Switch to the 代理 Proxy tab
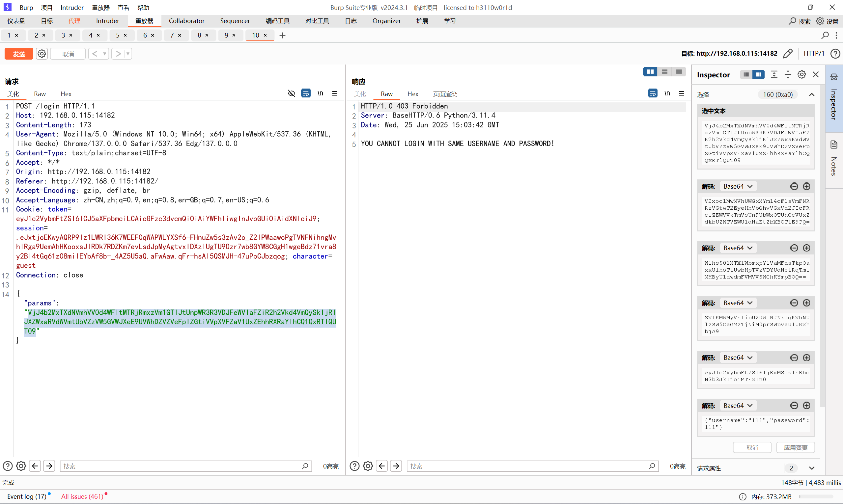This screenshot has height=504, width=843. coord(74,21)
